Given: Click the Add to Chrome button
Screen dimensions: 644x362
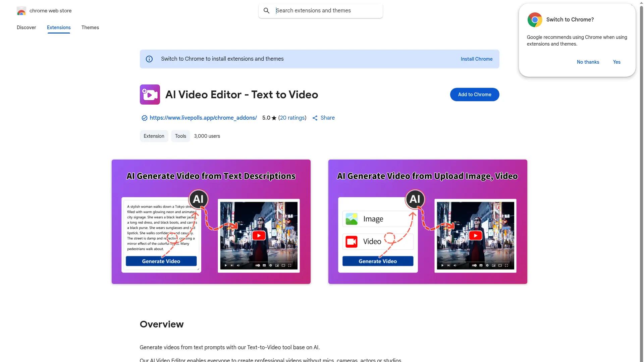Looking at the screenshot, I should coord(474,94).
